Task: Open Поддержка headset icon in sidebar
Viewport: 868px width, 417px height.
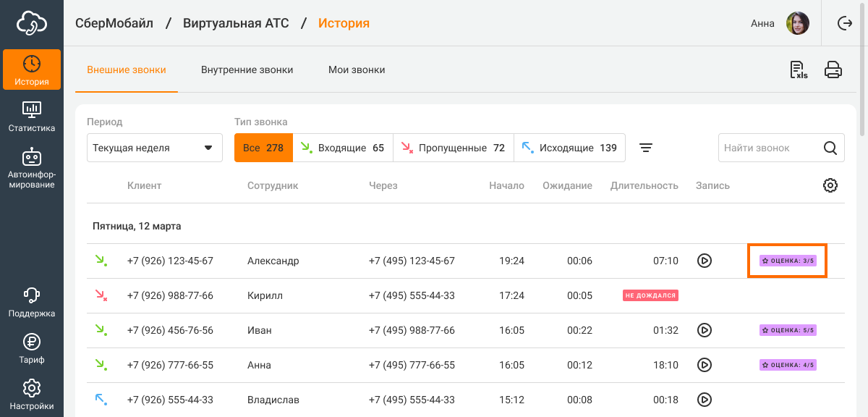Action: pyautogui.click(x=31, y=302)
